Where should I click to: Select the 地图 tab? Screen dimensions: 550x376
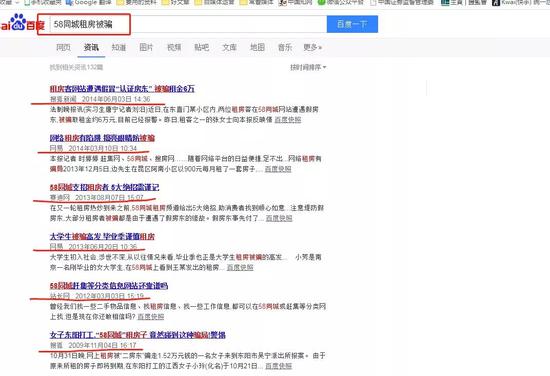click(257, 47)
